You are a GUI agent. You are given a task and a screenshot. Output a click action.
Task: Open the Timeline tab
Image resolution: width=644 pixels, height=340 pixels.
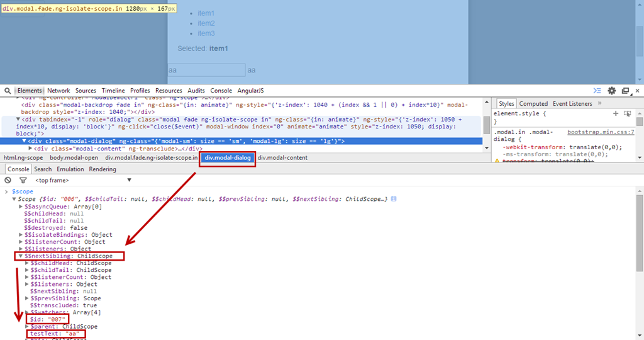tap(113, 91)
